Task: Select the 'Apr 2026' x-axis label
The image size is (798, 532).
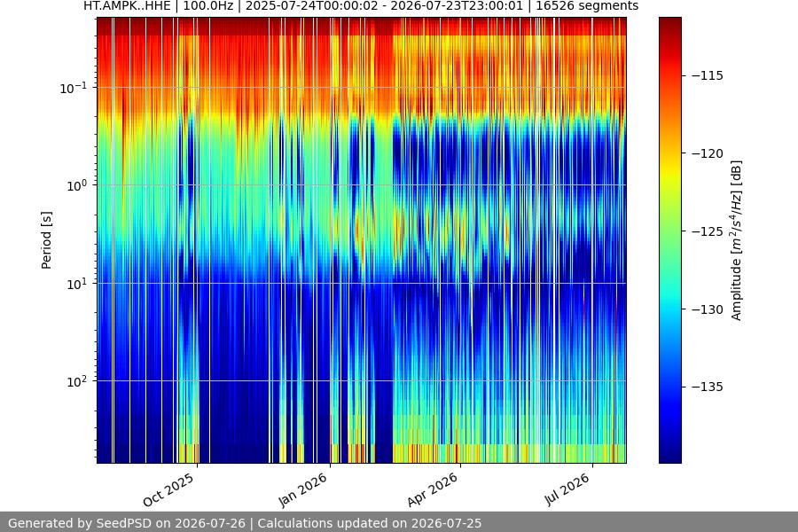Action: [433, 489]
